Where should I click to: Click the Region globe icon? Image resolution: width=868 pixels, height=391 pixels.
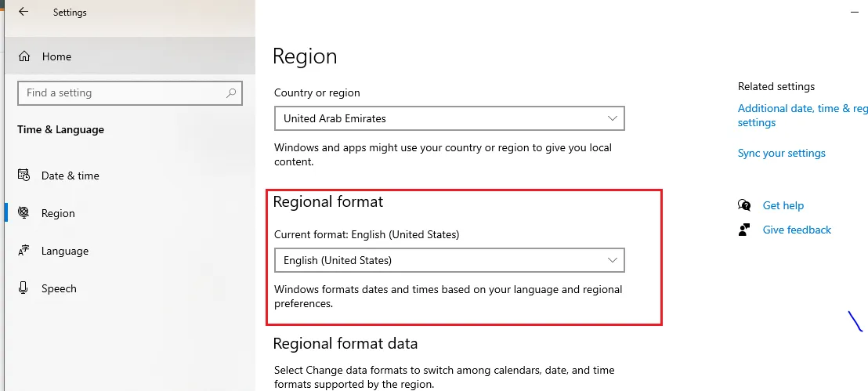[24, 213]
